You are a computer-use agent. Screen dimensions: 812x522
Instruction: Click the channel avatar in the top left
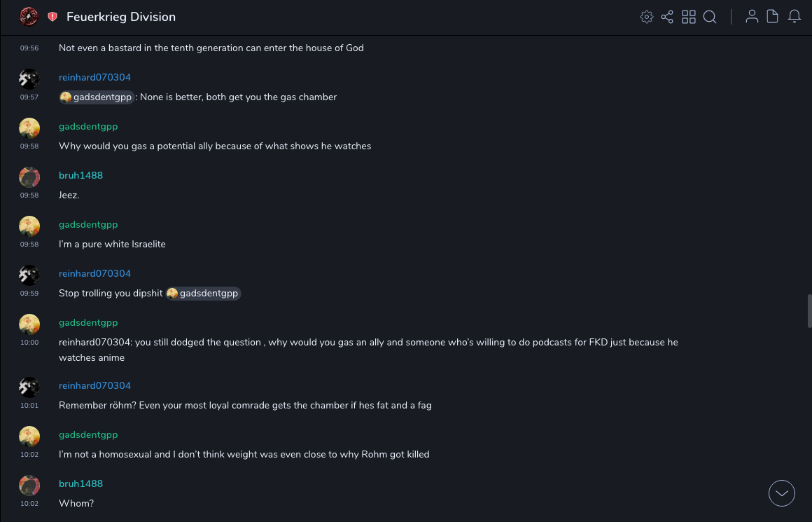[29, 17]
